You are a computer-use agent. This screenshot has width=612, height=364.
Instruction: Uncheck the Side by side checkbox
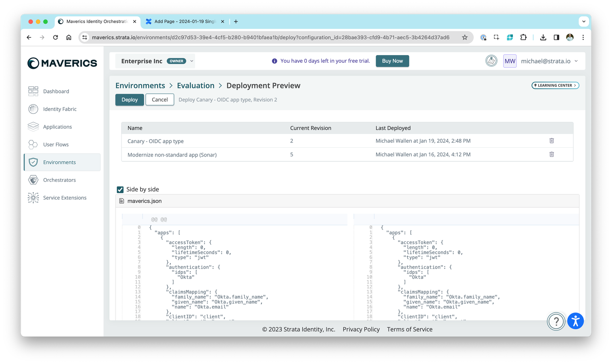point(120,189)
